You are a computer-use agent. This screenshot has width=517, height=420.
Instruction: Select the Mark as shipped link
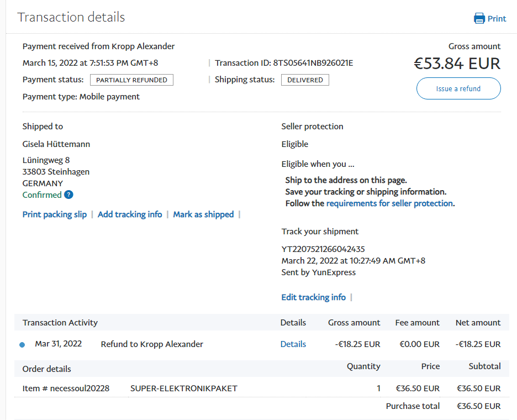(203, 214)
